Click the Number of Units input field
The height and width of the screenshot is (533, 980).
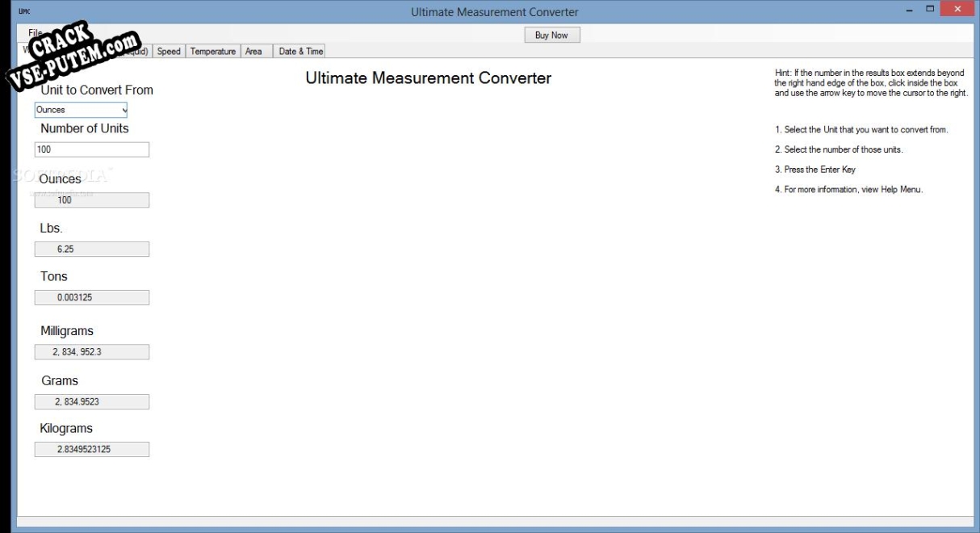[92, 149]
